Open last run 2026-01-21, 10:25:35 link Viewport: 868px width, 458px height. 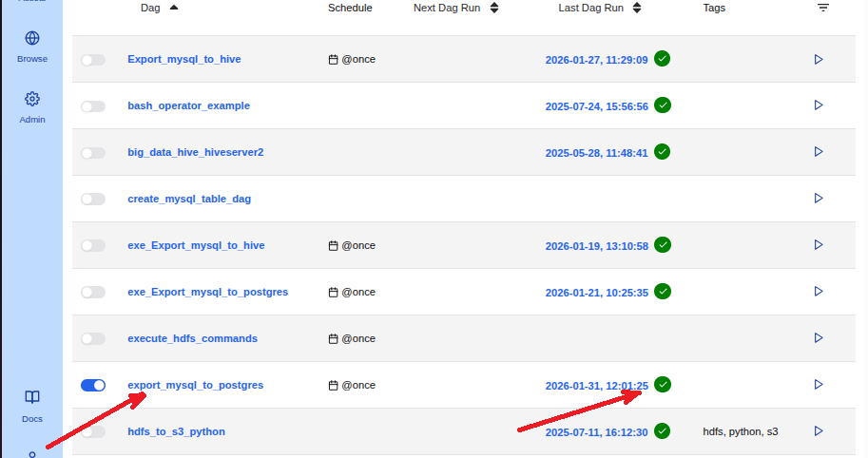[x=596, y=293]
